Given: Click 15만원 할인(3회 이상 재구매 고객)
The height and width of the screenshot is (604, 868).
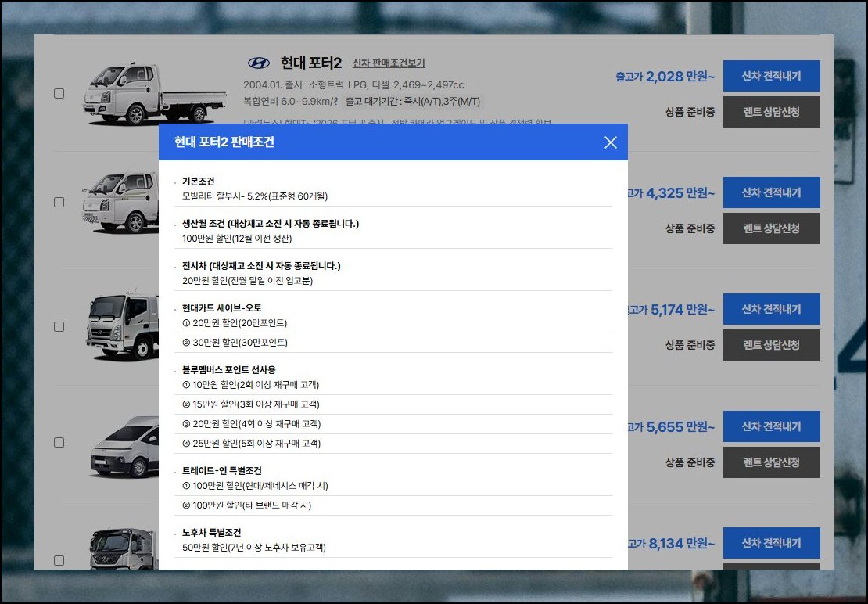Looking at the screenshot, I should pos(251,404).
